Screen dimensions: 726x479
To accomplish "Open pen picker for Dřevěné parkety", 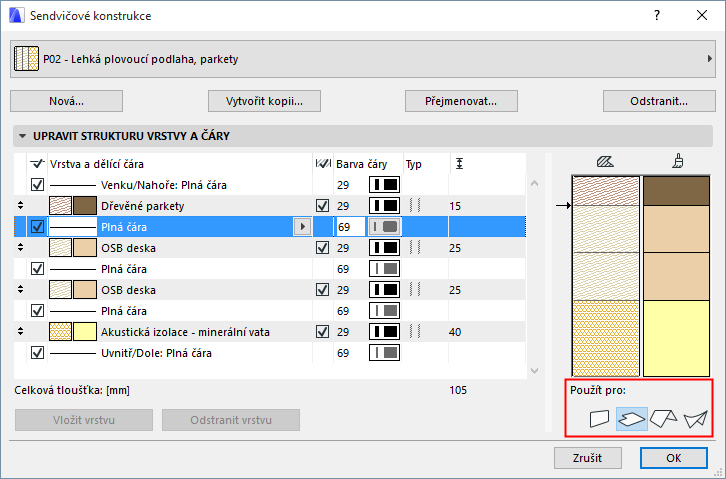I will pos(384,205).
